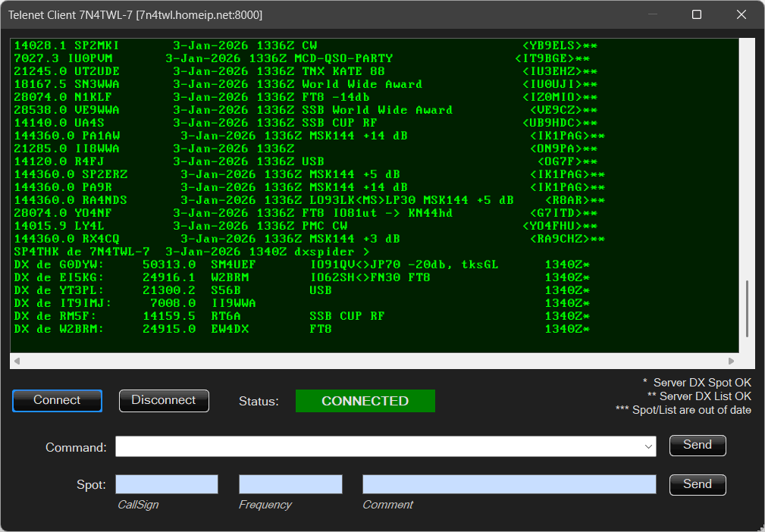
Task: Send the DX spot entry
Action: point(697,485)
